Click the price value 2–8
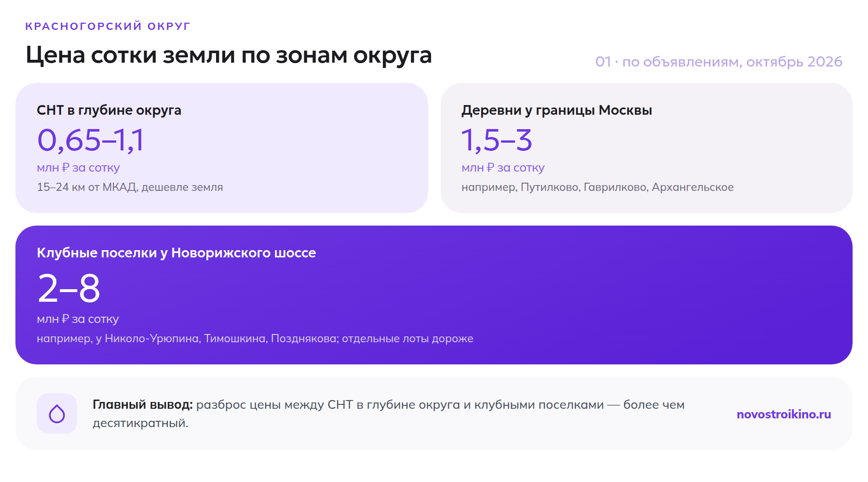This screenshot has height=482, width=868. [x=69, y=288]
